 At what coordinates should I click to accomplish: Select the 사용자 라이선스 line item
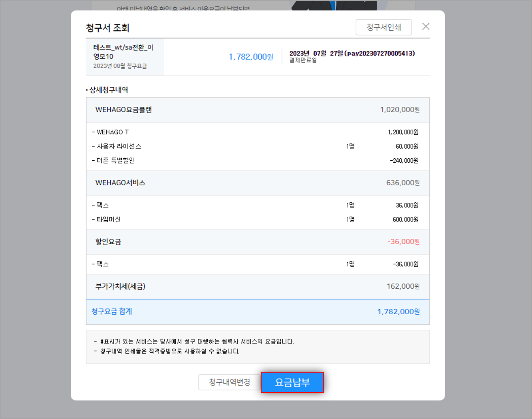point(119,146)
